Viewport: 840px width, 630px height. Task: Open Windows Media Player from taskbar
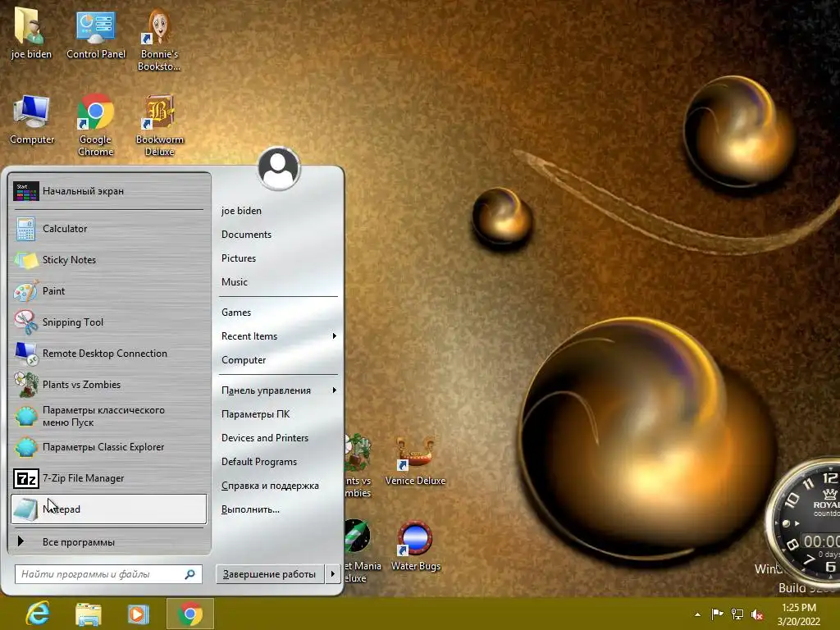click(138, 614)
